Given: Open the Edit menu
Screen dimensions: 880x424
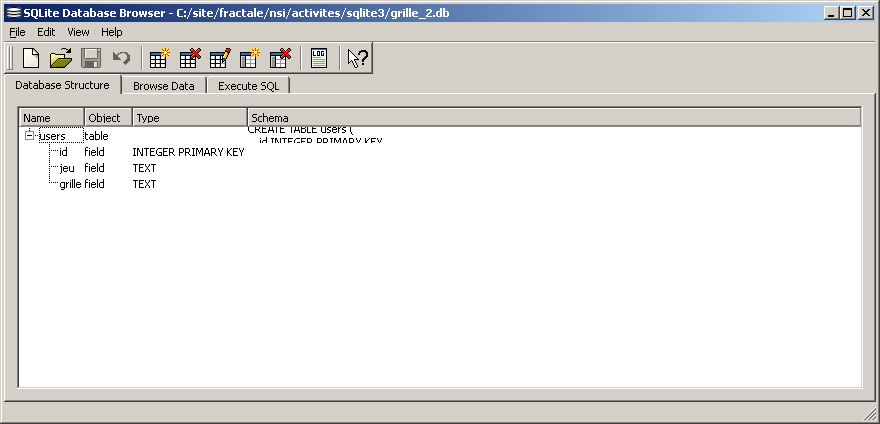Looking at the screenshot, I should point(46,32).
